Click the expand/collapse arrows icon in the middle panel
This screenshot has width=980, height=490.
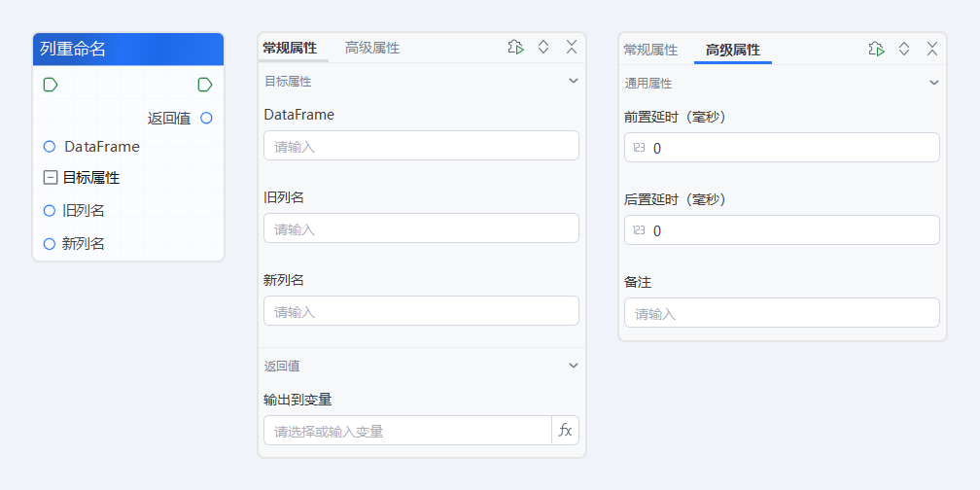pos(543,48)
